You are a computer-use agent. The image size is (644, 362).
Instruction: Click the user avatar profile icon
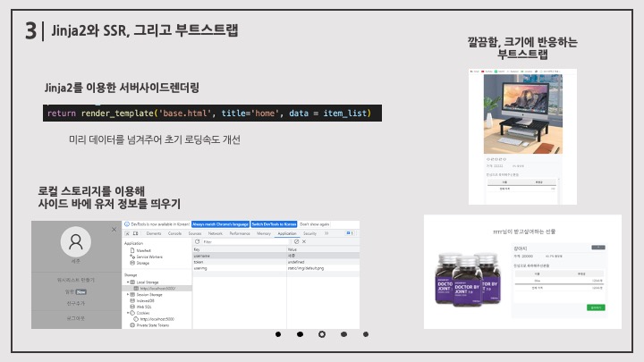click(x=75, y=241)
